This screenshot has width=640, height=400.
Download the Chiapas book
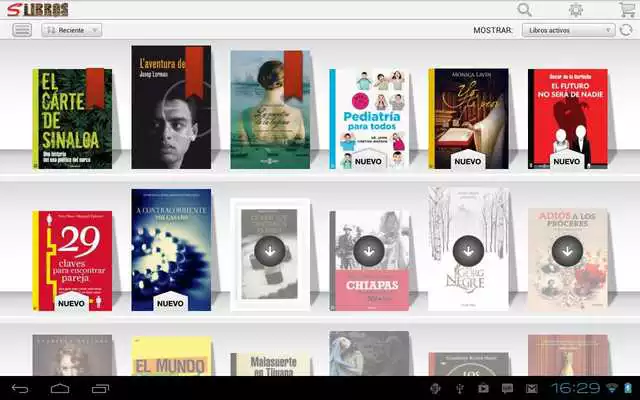[x=369, y=251]
